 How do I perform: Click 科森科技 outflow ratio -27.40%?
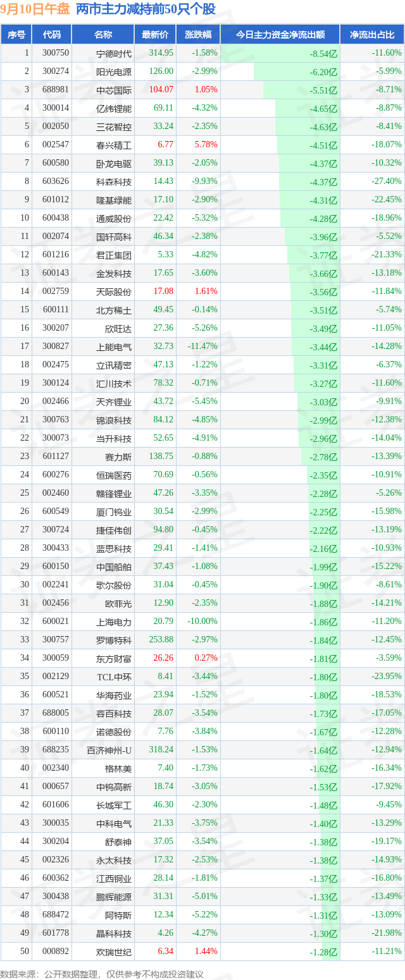[x=386, y=181]
